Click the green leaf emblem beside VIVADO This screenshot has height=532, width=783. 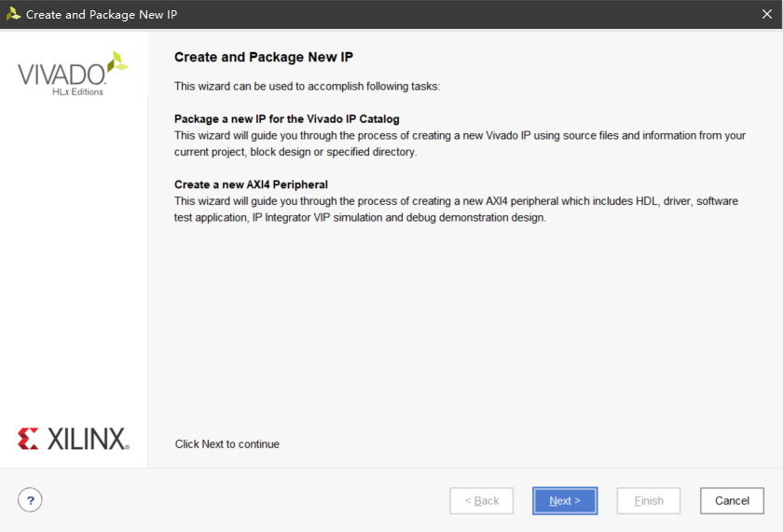pos(117,61)
